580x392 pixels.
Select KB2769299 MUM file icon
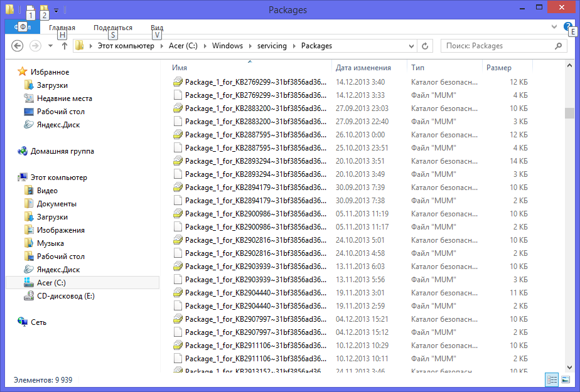tap(178, 95)
